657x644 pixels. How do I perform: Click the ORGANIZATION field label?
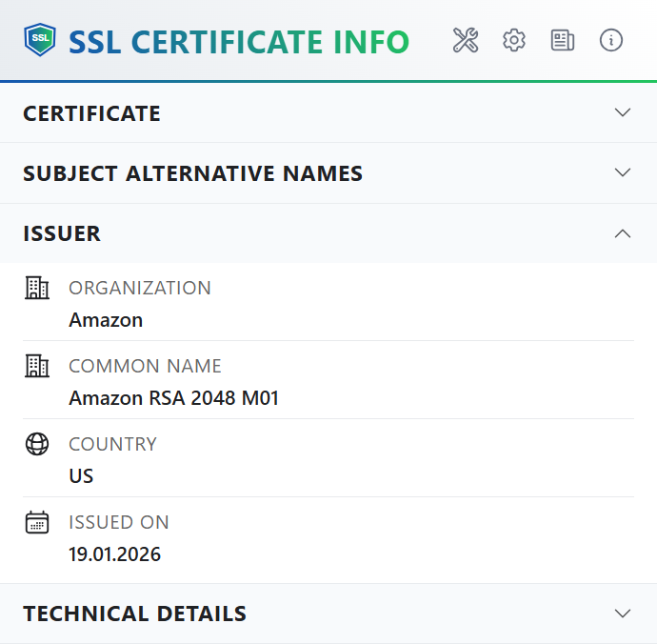click(x=140, y=288)
